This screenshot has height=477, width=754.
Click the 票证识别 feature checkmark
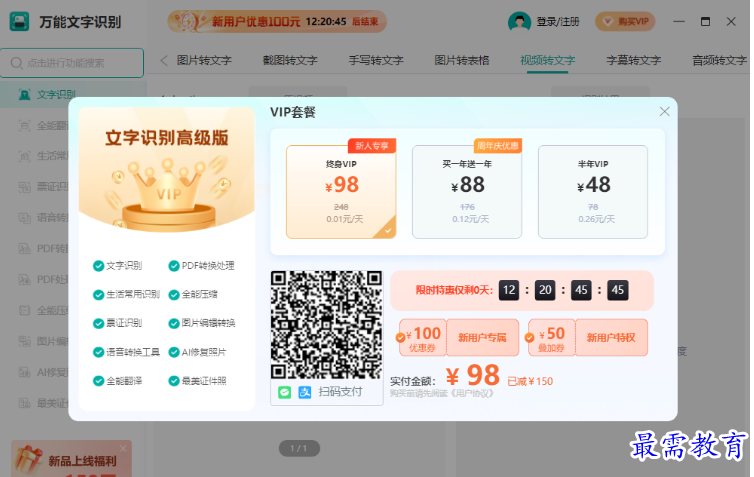99,324
